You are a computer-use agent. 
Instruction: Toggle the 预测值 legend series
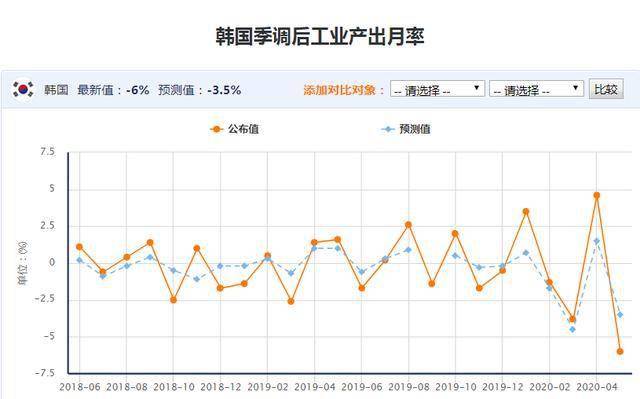[x=406, y=129]
